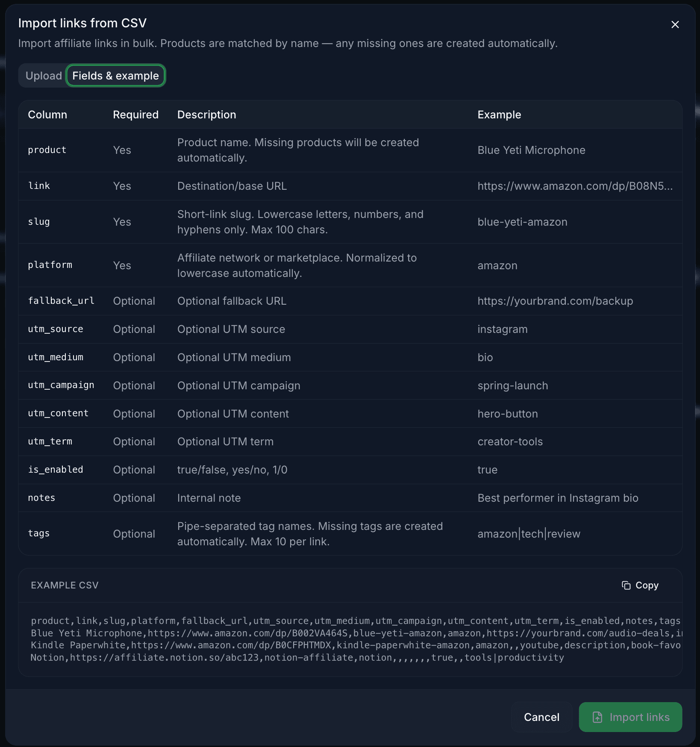Screen dimensions: 700x747
Task: Click the file-upload icon on Import links button
Action: (598, 717)
